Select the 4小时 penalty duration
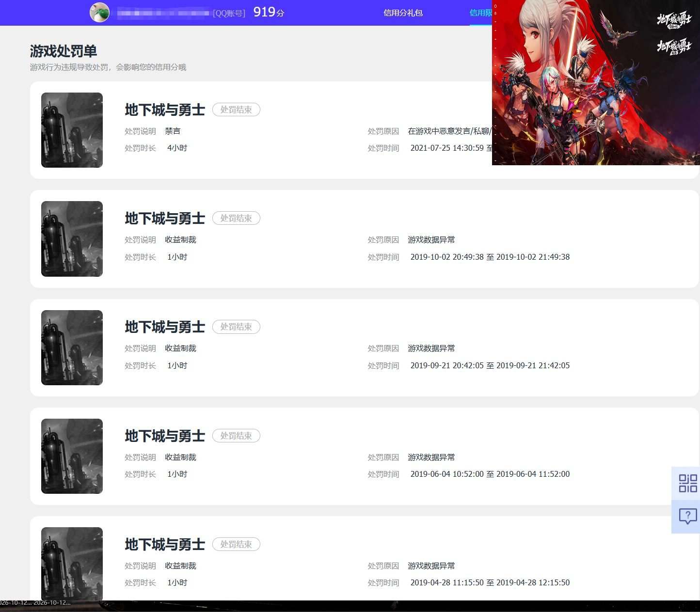This screenshot has height=612, width=700. 177,148
